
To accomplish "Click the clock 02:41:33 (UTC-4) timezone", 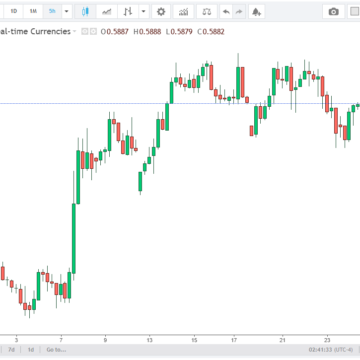I will coord(330,350).
